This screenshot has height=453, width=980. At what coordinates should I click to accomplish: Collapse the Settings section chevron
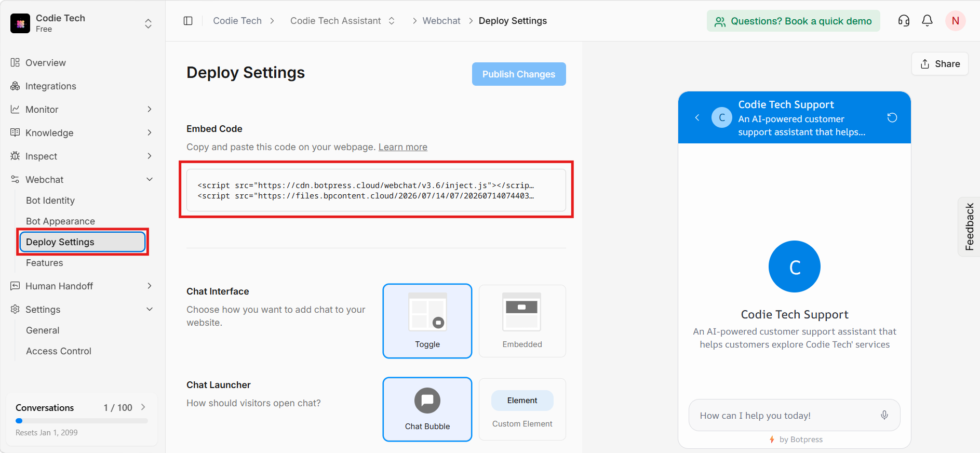[150, 309]
